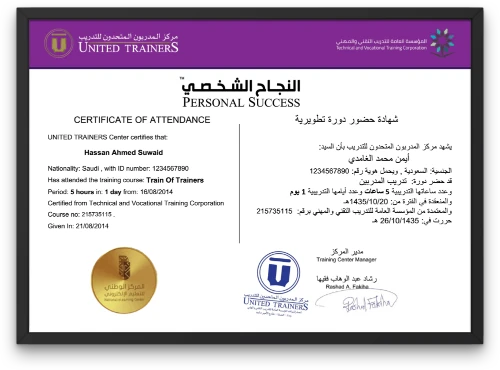The image size is (500, 370).
Task: Click the Arabic issue date 26/10/1435 line
Action: point(412,221)
